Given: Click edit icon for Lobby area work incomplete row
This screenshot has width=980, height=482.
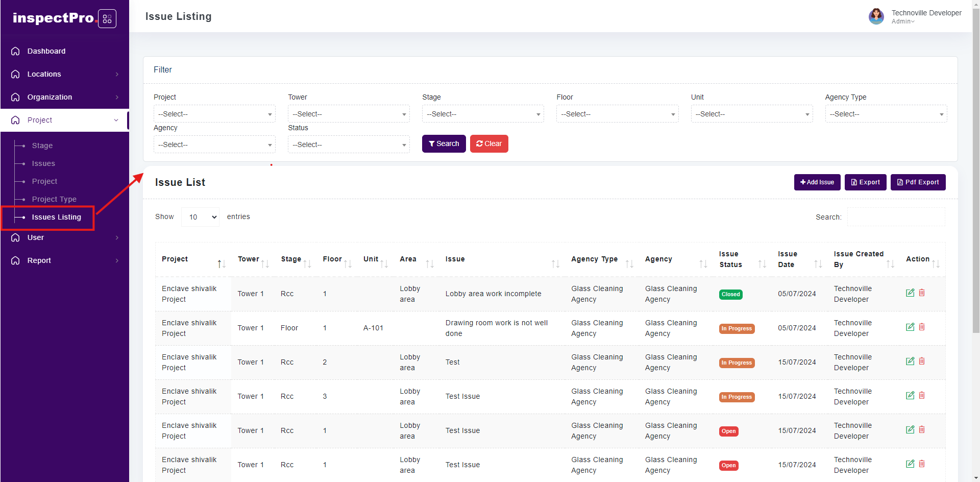Looking at the screenshot, I should click(910, 293).
